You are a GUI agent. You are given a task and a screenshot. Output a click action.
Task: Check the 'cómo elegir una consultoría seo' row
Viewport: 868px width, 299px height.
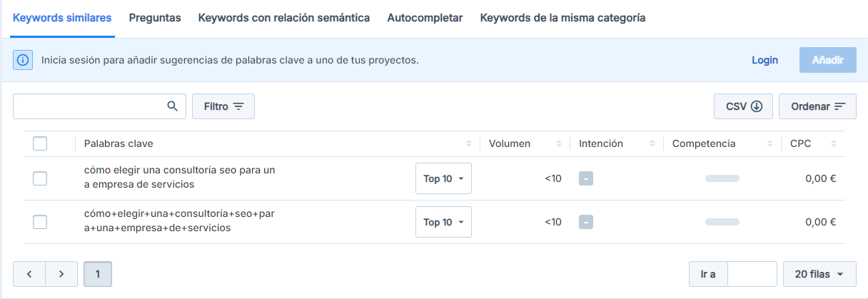point(40,178)
